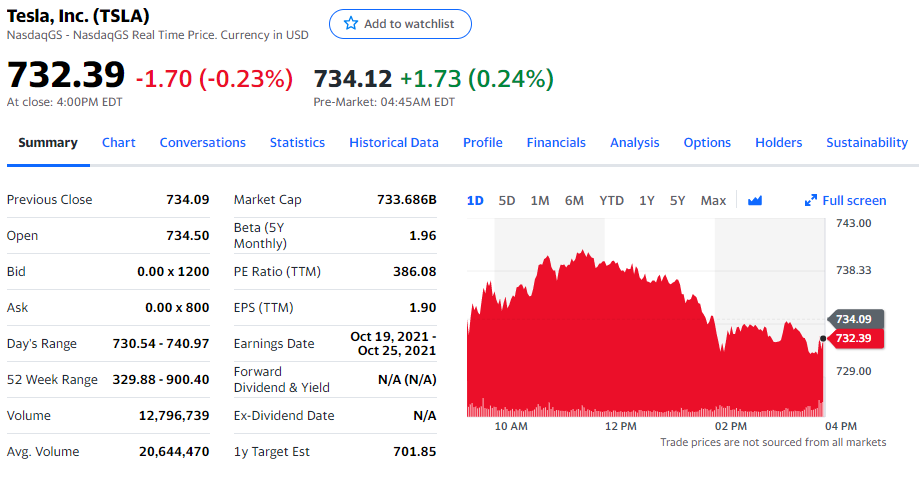Click the EPS (TTM) value 1.90
This screenshot has width=919, height=492.
point(422,307)
